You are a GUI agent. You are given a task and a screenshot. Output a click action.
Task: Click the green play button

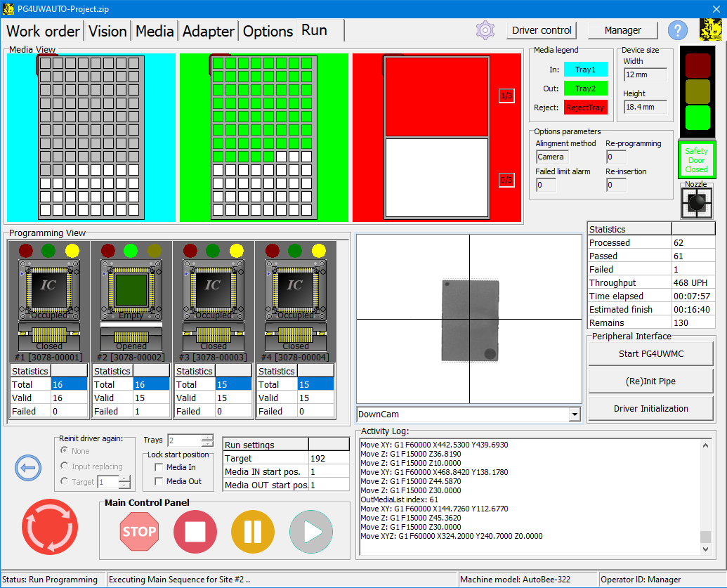point(311,531)
